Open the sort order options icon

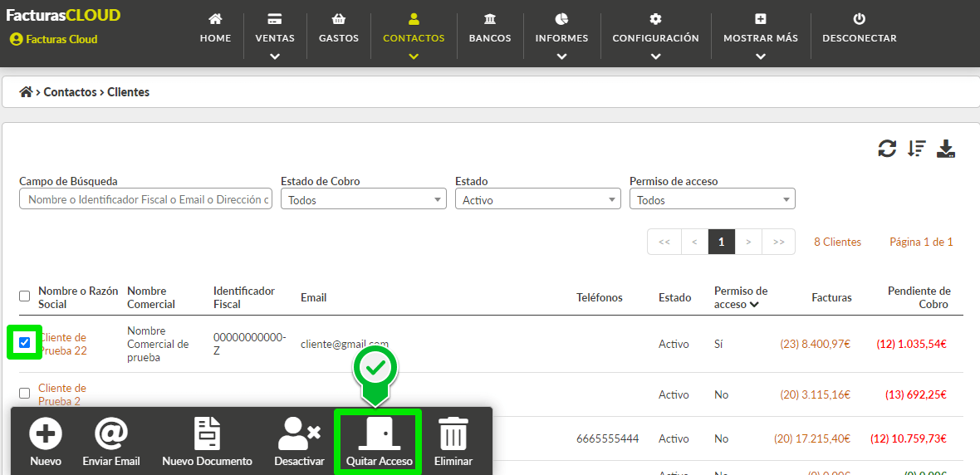(917, 149)
